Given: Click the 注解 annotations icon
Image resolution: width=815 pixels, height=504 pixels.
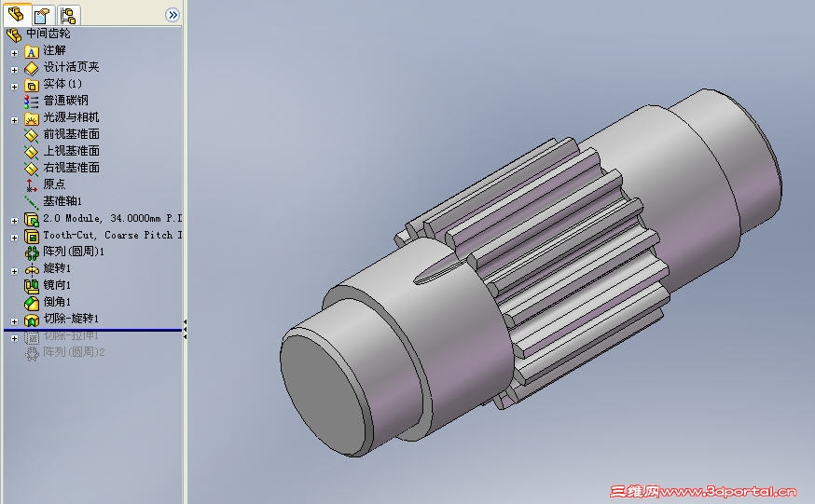Looking at the screenshot, I should click(31, 52).
